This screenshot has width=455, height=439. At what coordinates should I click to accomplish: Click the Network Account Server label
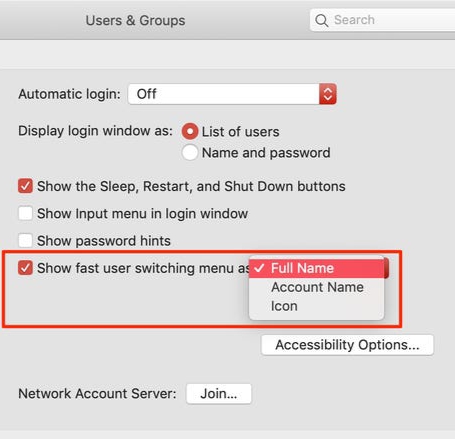tap(97, 394)
